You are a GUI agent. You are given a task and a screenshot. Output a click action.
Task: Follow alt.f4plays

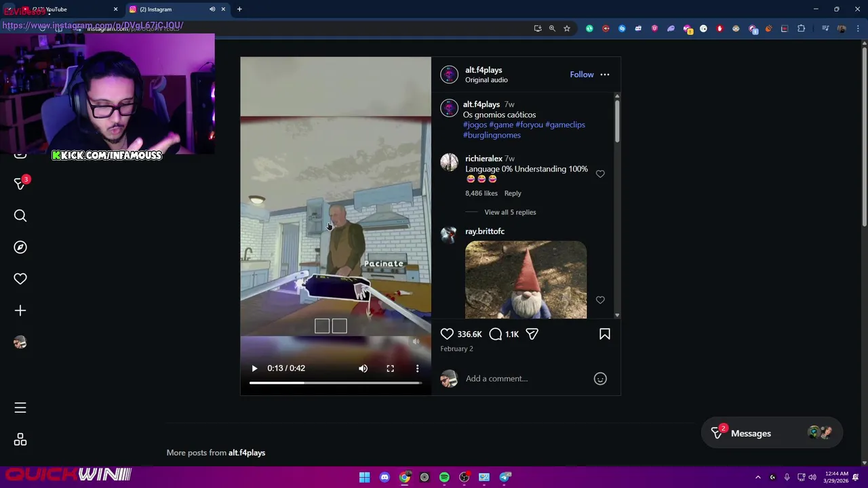(x=582, y=75)
